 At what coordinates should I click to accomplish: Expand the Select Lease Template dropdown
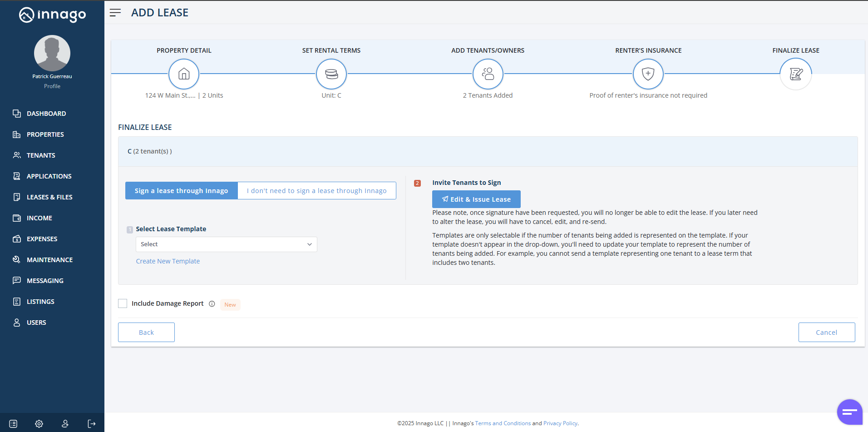[226, 244]
